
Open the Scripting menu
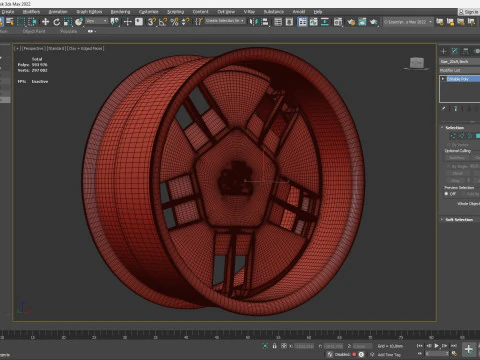coord(176,12)
